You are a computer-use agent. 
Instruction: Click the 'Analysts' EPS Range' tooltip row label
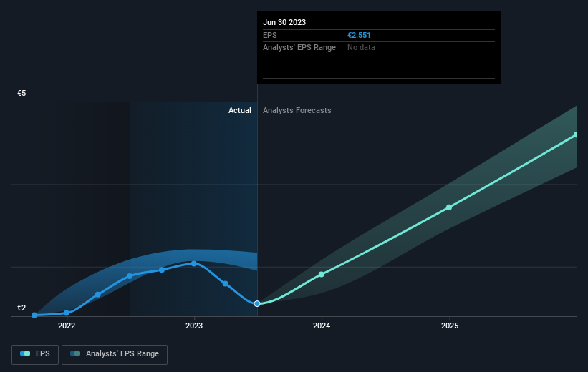point(299,48)
